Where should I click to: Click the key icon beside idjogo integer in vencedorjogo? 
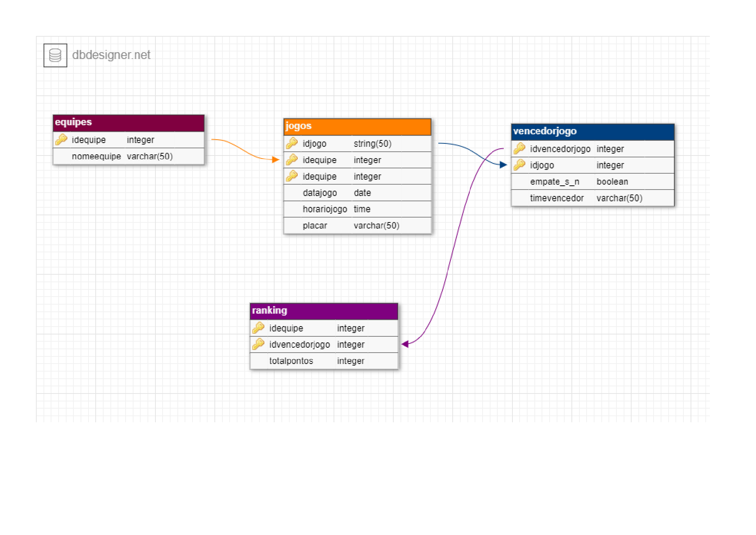[520, 165]
